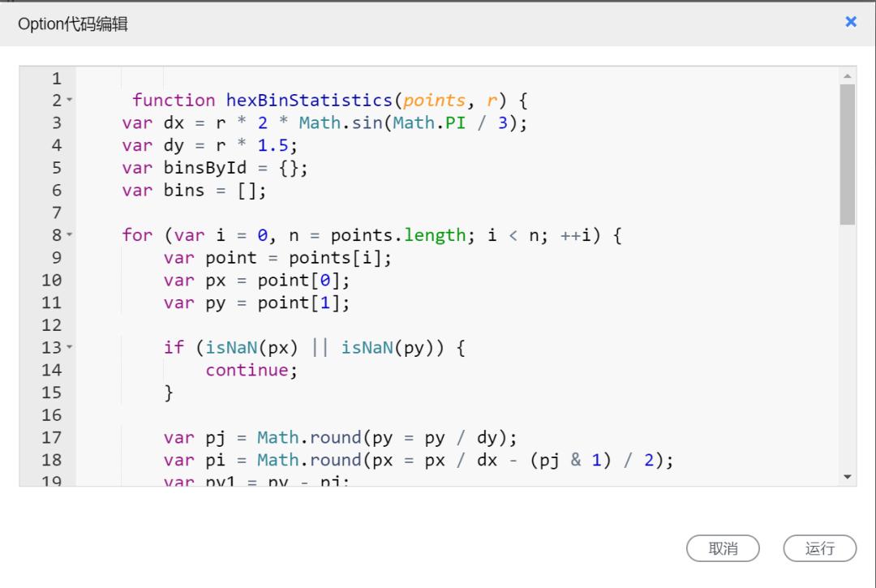This screenshot has width=876, height=588.
Task: Click the function name hexBinStatistics
Action: [x=309, y=100]
